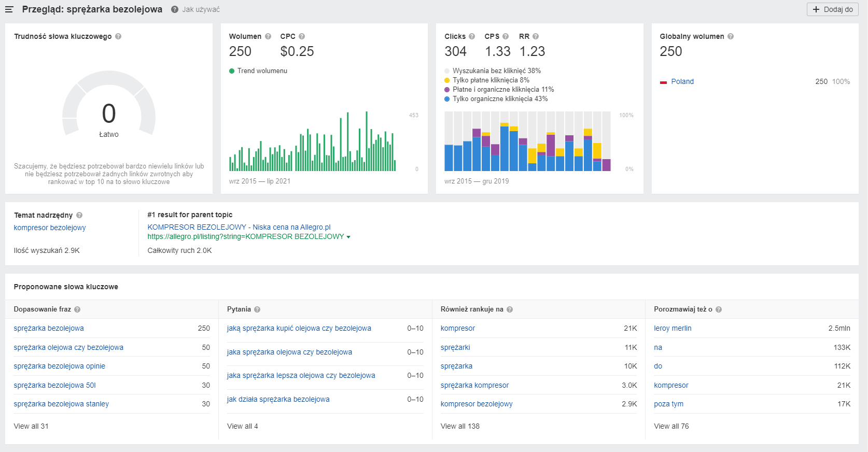View all 4 questions
868x452 pixels.
[243, 426]
